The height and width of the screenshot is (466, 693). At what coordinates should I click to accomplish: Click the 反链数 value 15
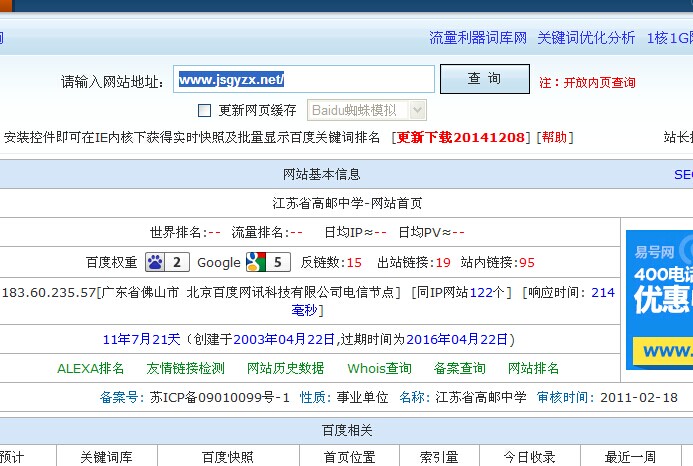(354, 263)
